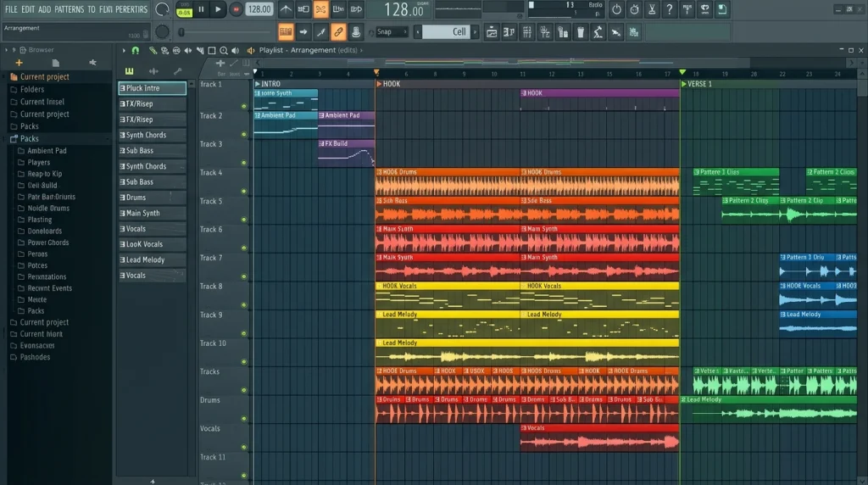
Task: Click the piano keys tab icon in the picker
Action: click(130, 71)
